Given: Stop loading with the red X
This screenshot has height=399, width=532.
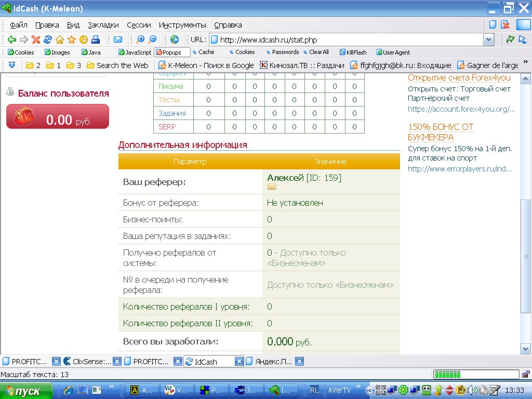Looking at the screenshot, I should (36, 39).
